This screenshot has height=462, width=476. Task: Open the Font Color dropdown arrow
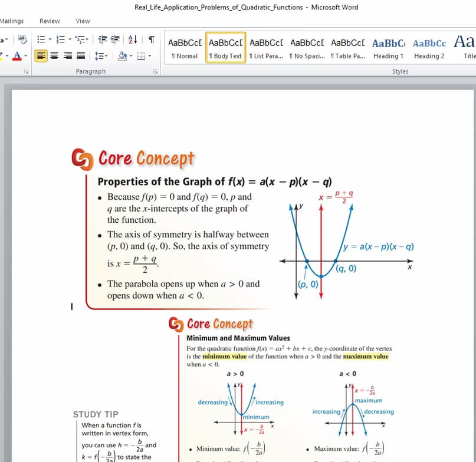coord(25,57)
